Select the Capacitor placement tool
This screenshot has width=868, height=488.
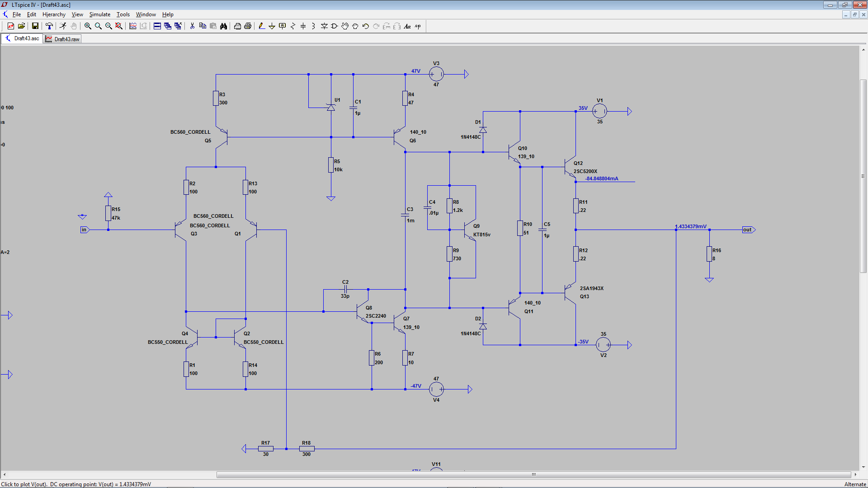coord(303,26)
